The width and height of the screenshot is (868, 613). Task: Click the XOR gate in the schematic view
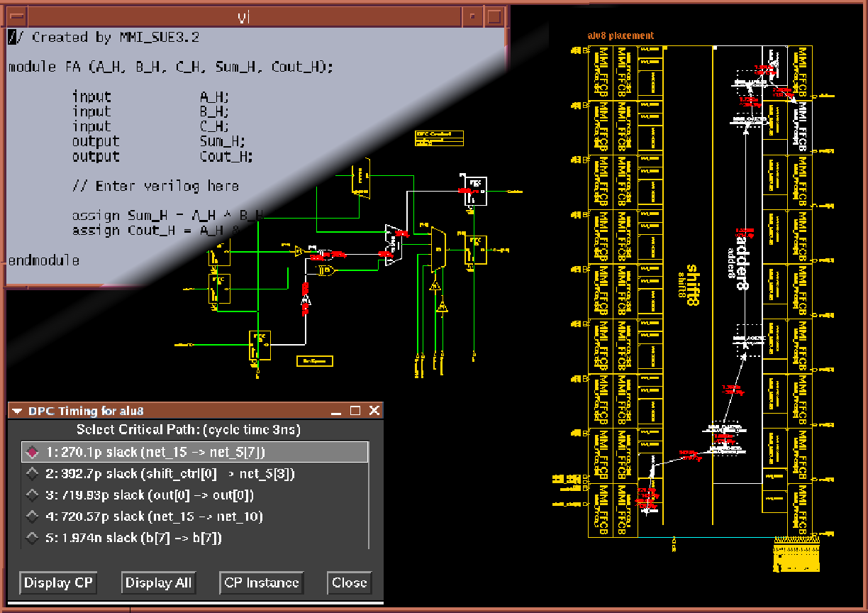(x=326, y=270)
